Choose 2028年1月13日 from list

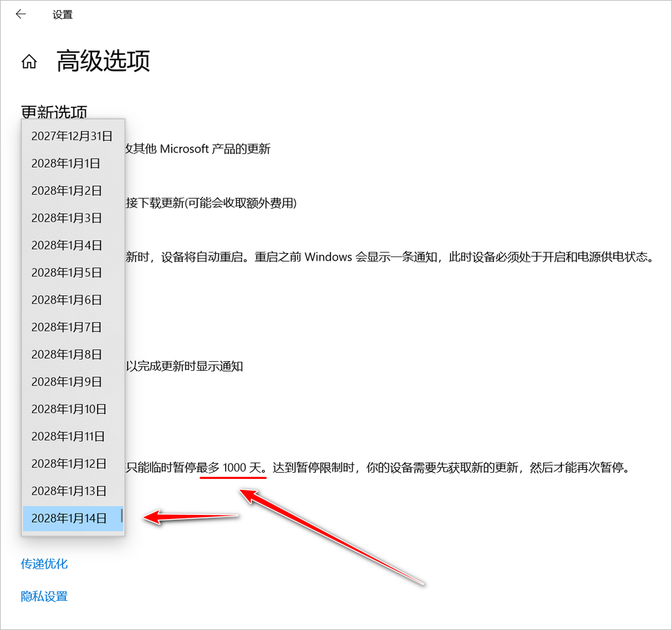(69, 491)
